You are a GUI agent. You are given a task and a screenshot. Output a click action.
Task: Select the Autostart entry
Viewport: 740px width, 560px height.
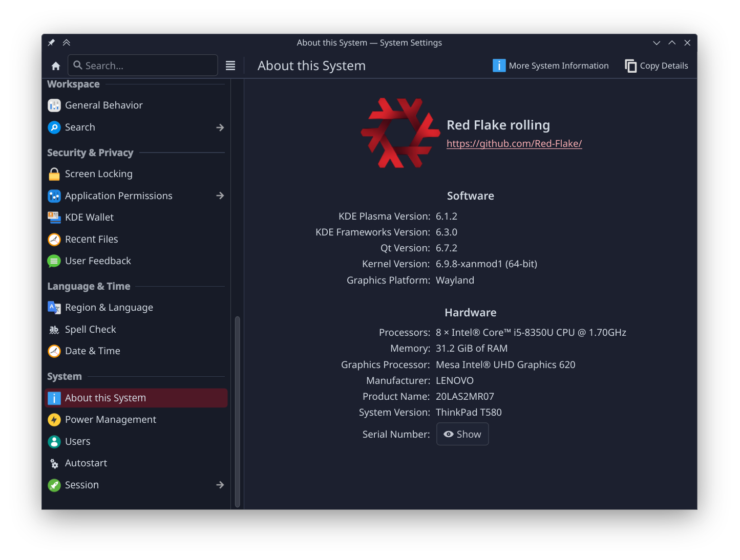click(x=136, y=463)
